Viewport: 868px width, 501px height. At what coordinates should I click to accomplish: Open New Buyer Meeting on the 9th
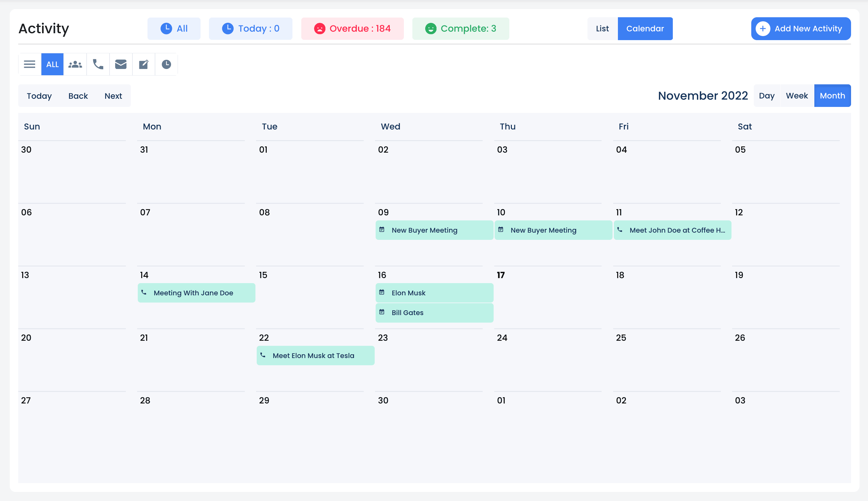coord(434,230)
